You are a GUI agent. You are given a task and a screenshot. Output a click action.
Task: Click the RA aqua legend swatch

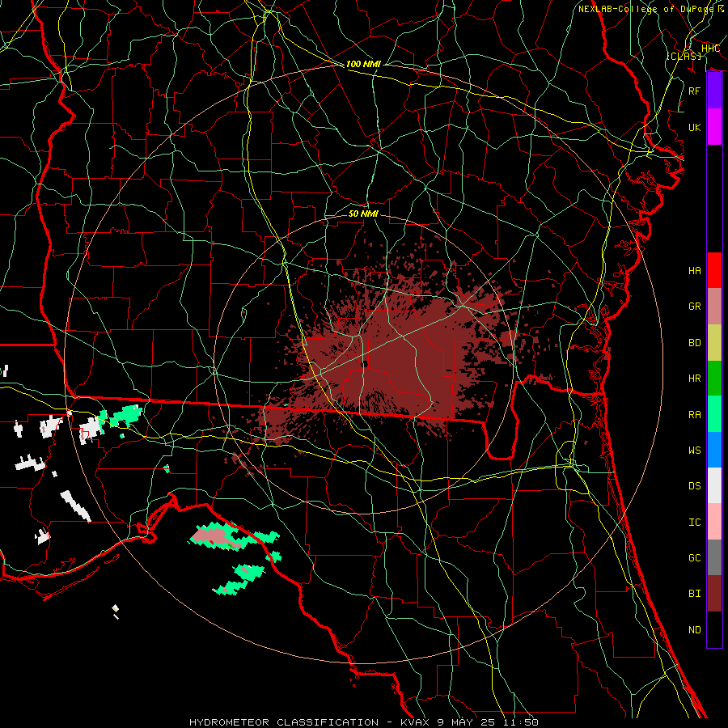tap(714, 414)
